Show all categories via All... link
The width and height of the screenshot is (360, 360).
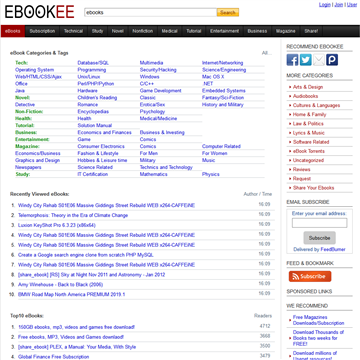267,53
